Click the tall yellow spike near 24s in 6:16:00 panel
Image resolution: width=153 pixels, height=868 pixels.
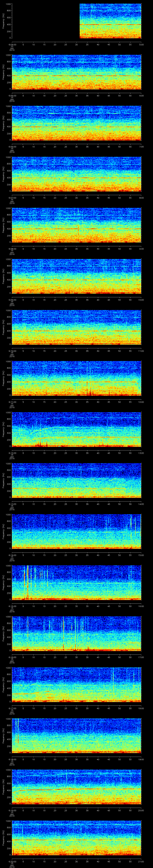click(x=64, y=632)
